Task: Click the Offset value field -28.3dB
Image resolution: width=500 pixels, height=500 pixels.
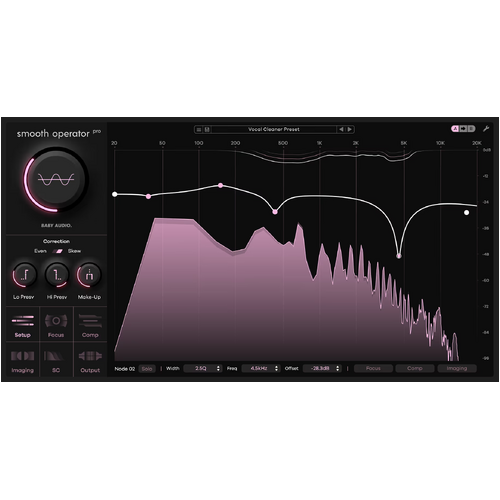Action: click(x=322, y=368)
